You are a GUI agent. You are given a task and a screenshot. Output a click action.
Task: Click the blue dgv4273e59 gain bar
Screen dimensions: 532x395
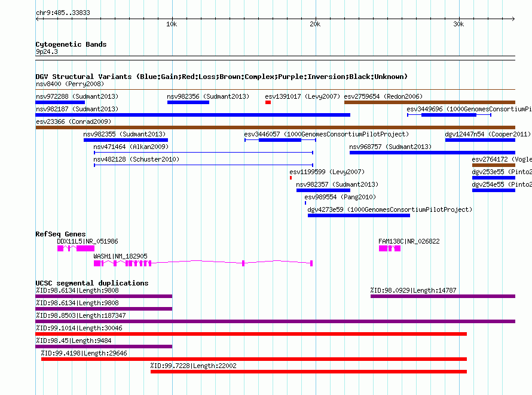359,215
